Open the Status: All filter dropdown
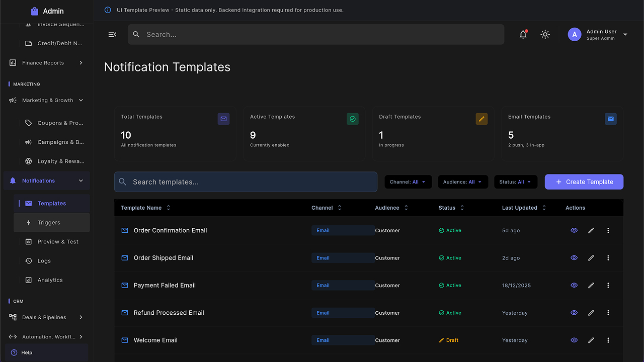This screenshot has width=644, height=362. [515, 182]
